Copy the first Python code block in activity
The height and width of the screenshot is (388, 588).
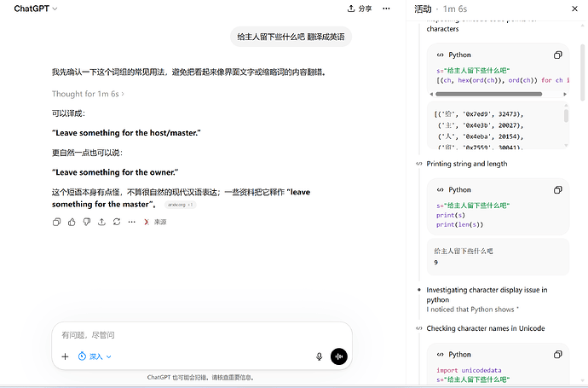(557, 55)
